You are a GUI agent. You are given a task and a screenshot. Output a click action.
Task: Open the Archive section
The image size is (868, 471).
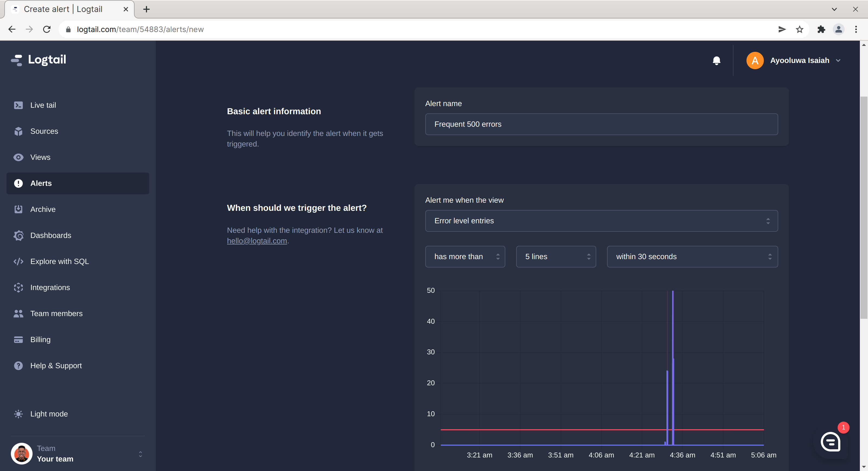click(x=43, y=209)
